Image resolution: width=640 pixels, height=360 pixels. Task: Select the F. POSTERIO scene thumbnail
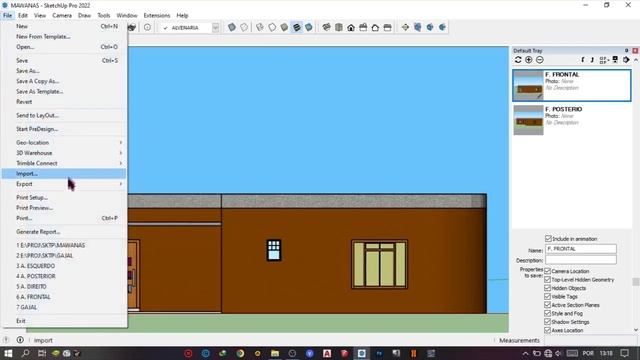(x=528, y=120)
